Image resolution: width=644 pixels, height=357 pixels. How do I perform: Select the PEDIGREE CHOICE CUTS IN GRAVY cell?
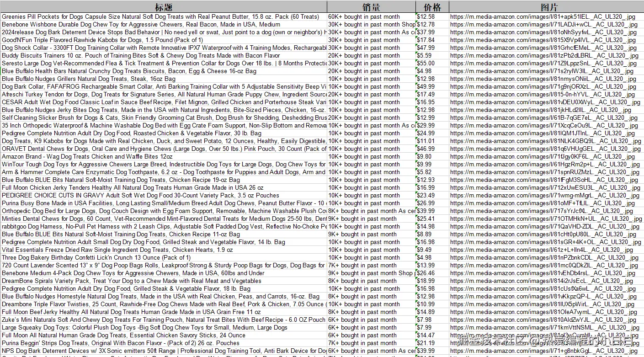point(164,196)
